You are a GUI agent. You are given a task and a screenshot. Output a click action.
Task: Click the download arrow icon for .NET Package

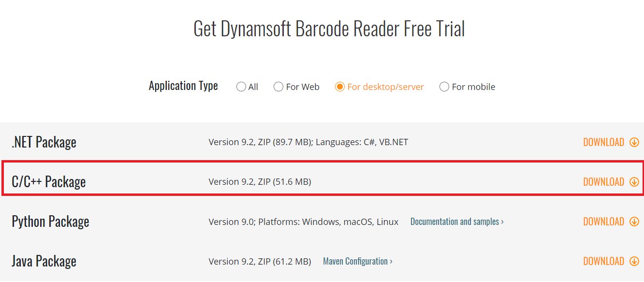[x=634, y=142]
